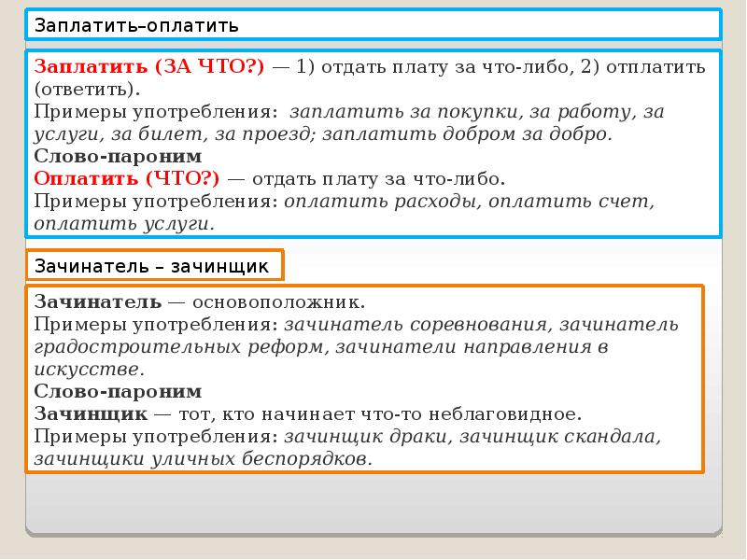Click the "Зачинатель – зачинщик" heading box
747x560 pixels.
[154, 266]
